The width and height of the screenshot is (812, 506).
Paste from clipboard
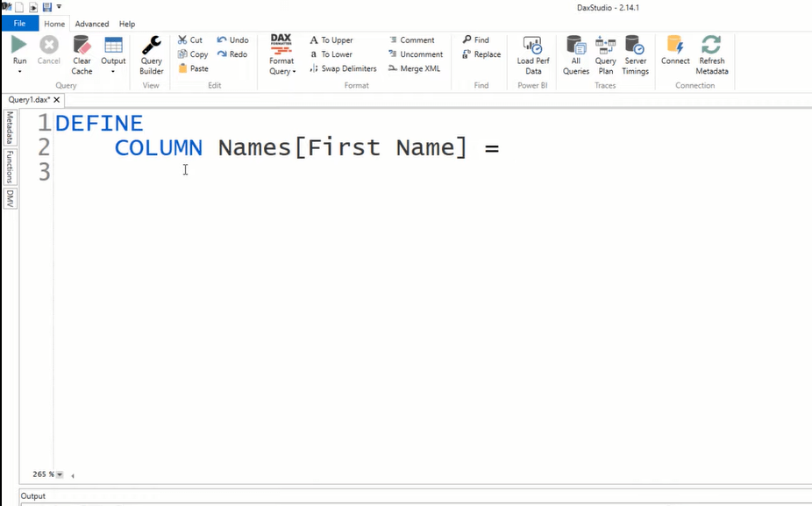pyautogui.click(x=193, y=68)
